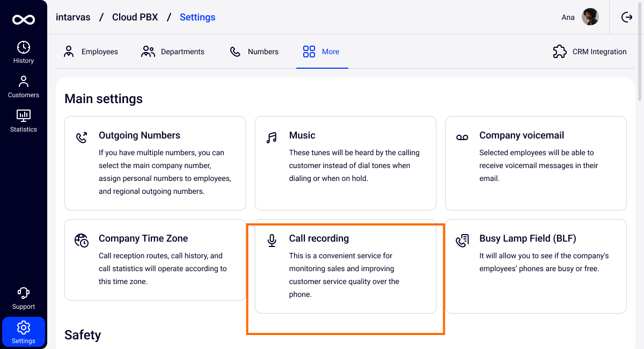Open Busy Lamp Field (BLF) settings

536,266
